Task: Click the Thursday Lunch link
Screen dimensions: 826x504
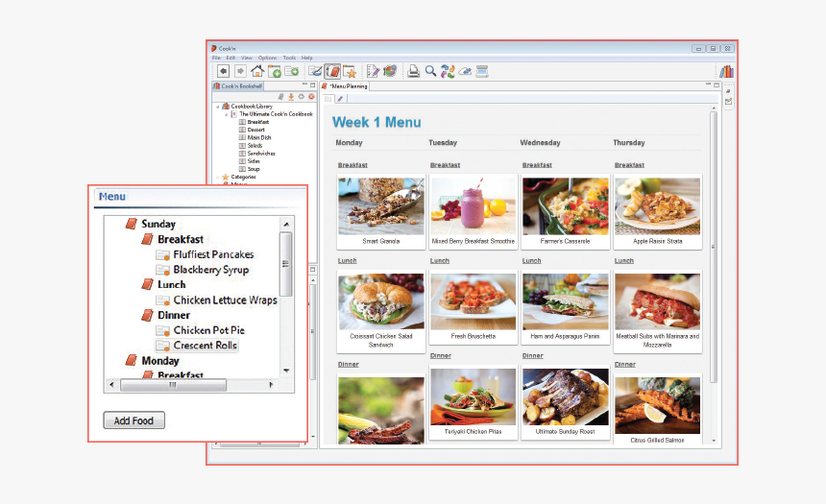Action: coord(623,261)
